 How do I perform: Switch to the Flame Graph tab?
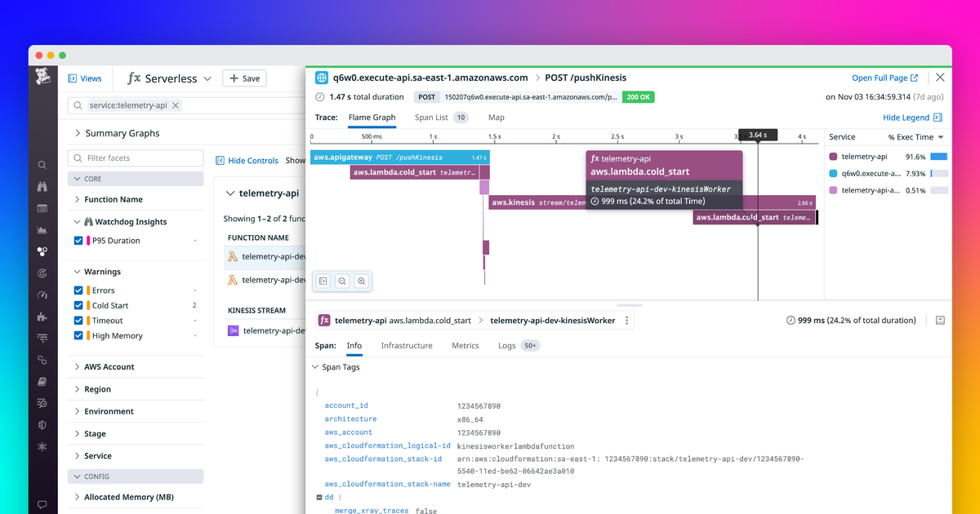click(x=372, y=117)
